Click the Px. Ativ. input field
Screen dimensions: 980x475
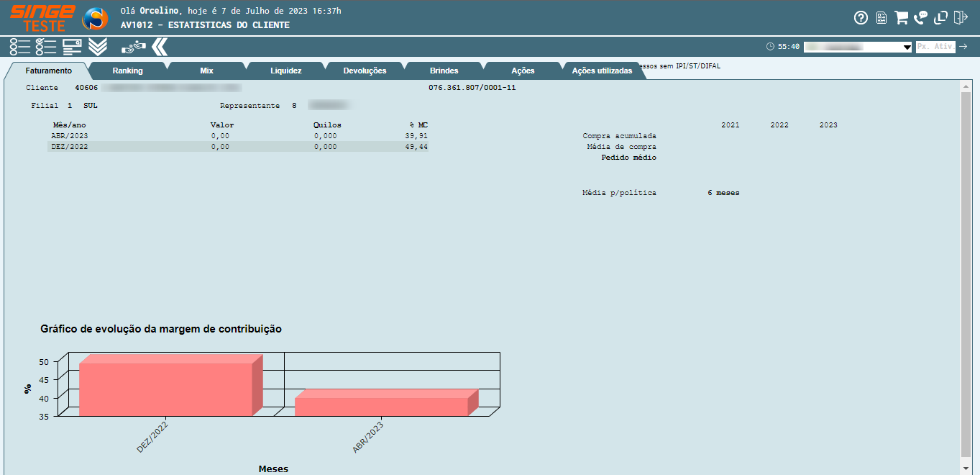point(935,47)
